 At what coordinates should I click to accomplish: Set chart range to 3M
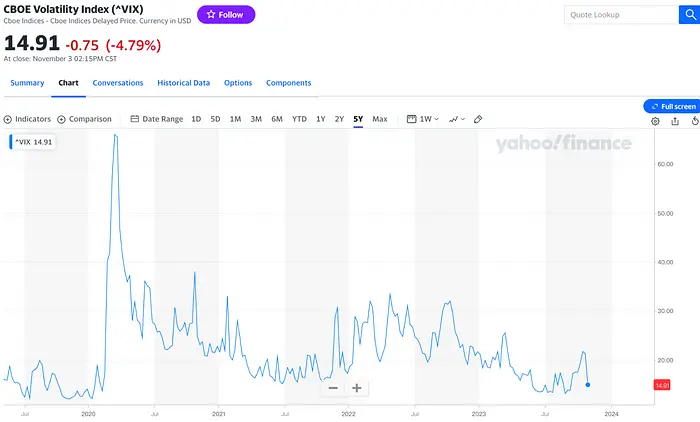(256, 119)
